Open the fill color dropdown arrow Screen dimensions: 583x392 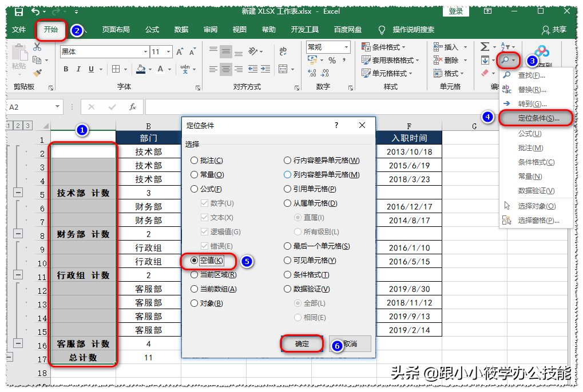[x=150, y=69]
